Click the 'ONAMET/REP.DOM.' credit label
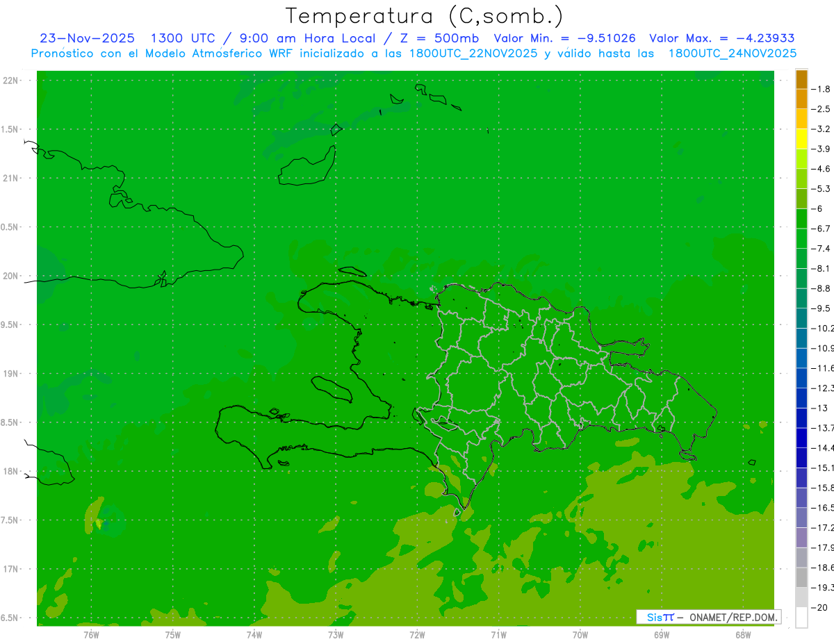Screen dimensions: 834x644 click(733, 617)
